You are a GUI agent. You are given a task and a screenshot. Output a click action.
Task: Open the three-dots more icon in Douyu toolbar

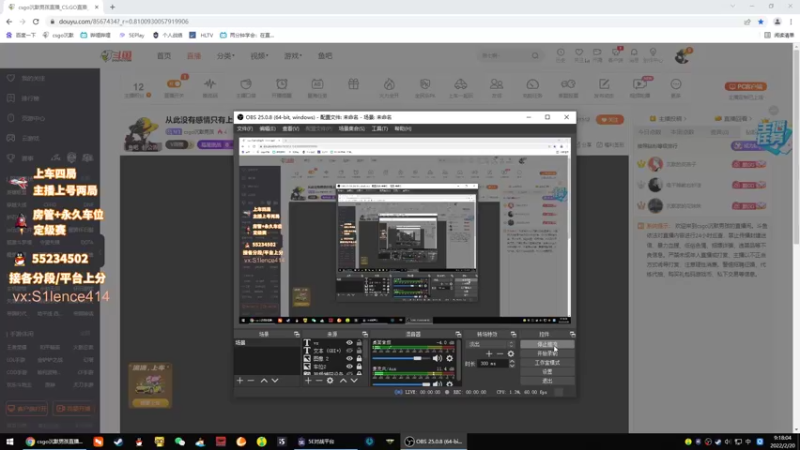coord(676,84)
